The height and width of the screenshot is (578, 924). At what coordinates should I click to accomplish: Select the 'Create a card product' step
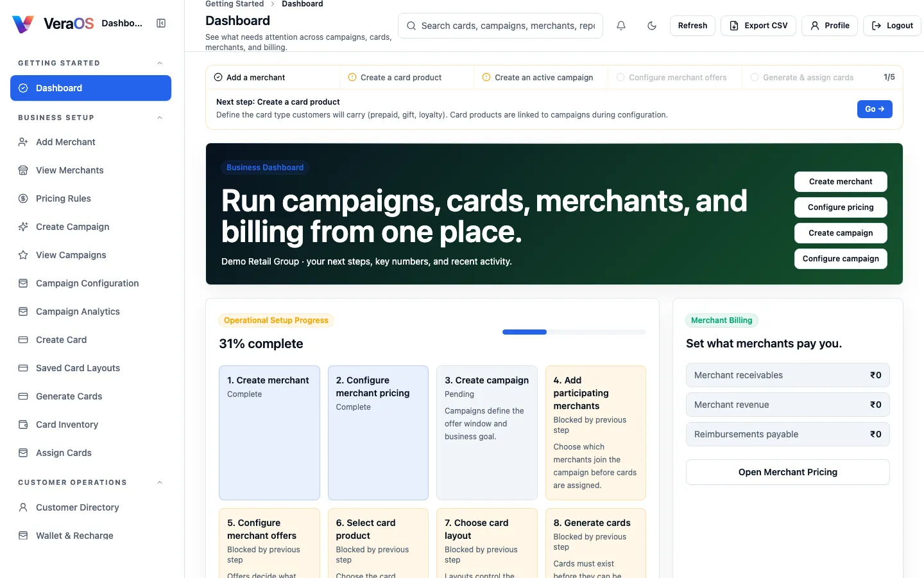click(407, 77)
